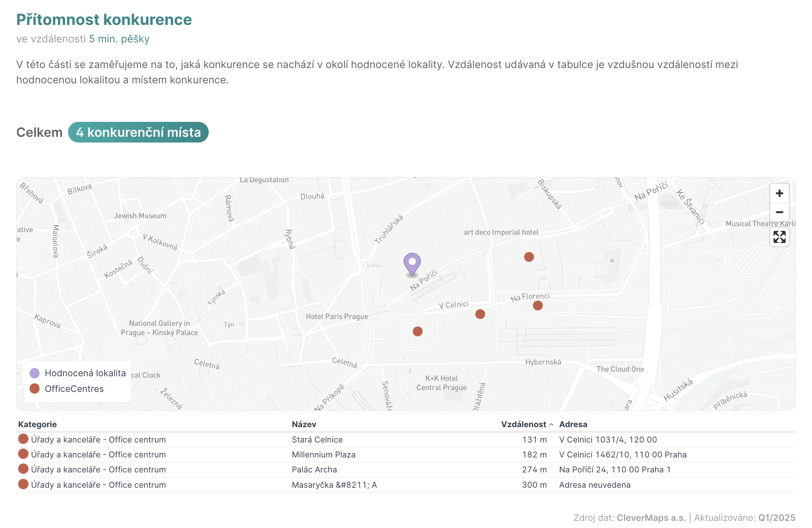
Task: Zoom out the map with minus button
Action: pyautogui.click(x=779, y=212)
